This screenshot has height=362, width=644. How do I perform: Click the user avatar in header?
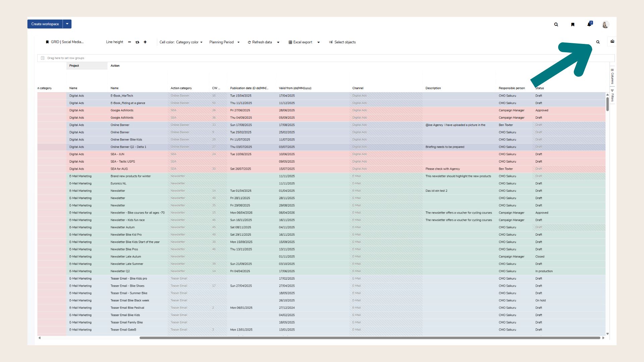point(605,24)
